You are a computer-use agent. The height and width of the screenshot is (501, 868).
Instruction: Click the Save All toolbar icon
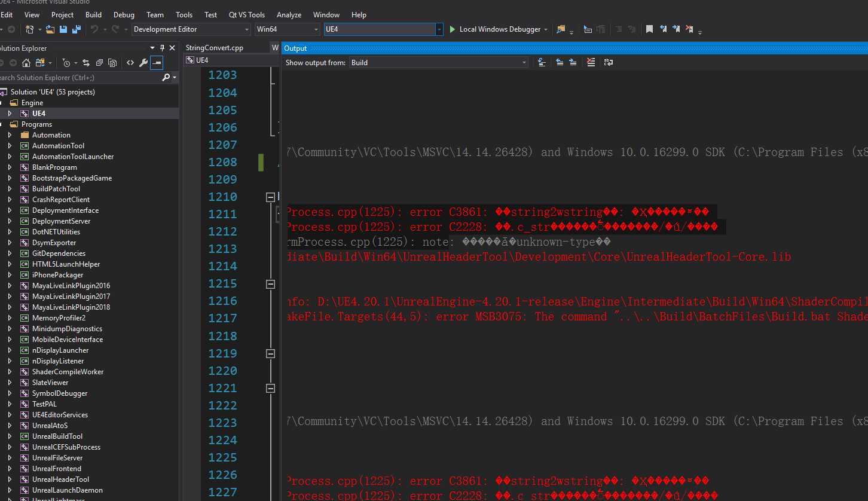[x=76, y=29]
